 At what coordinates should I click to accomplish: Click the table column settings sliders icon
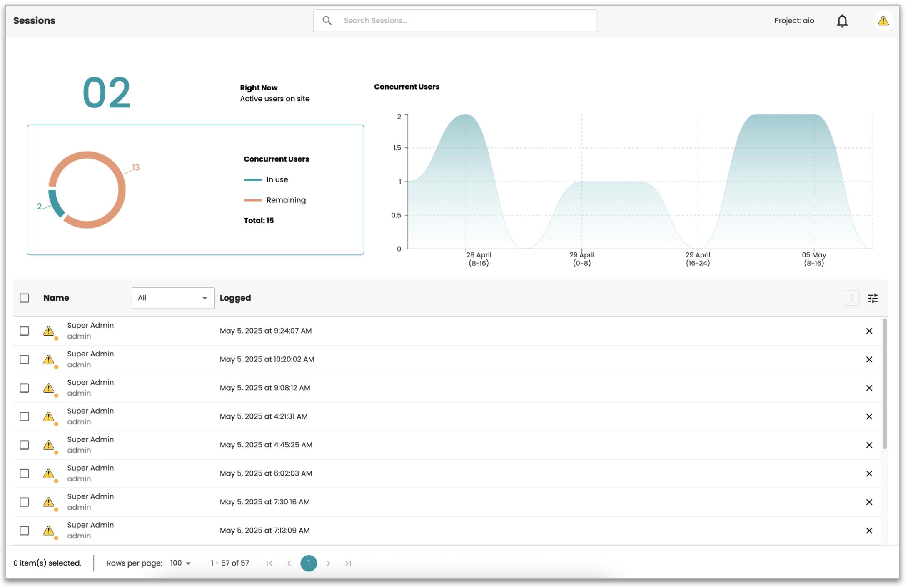click(873, 298)
